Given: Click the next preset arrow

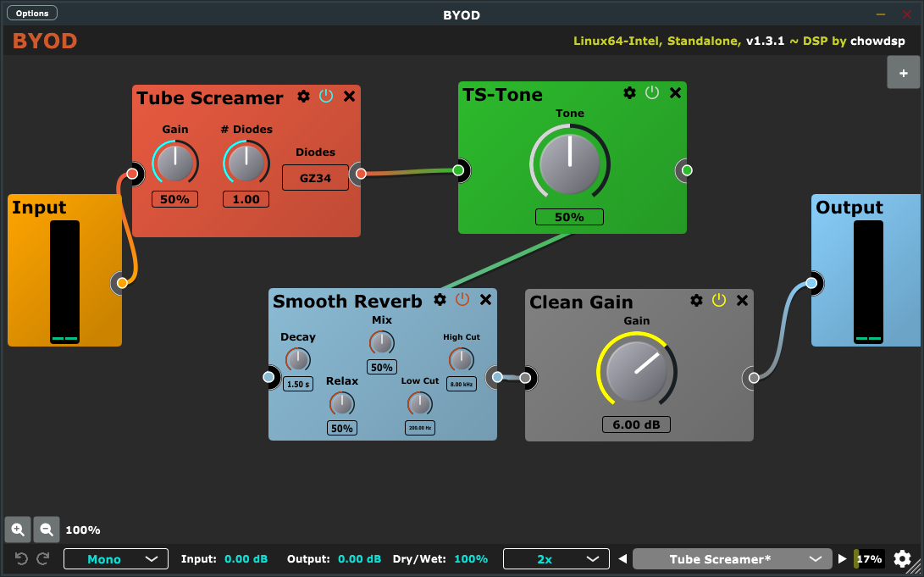Looking at the screenshot, I should click(843, 559).
